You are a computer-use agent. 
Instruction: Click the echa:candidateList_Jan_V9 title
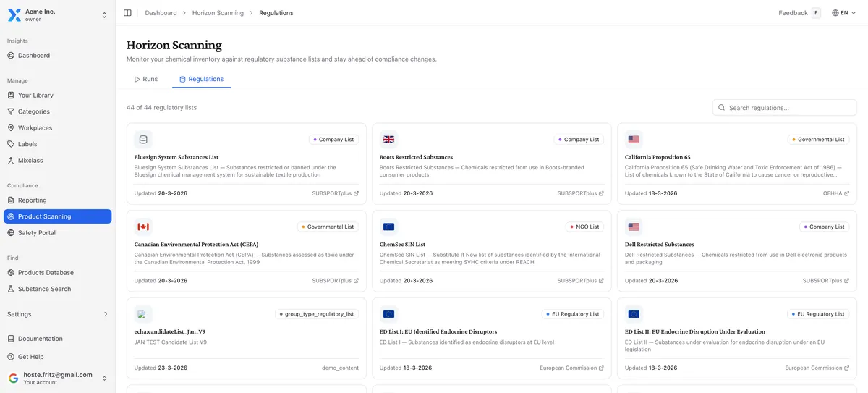coord(170,331)
